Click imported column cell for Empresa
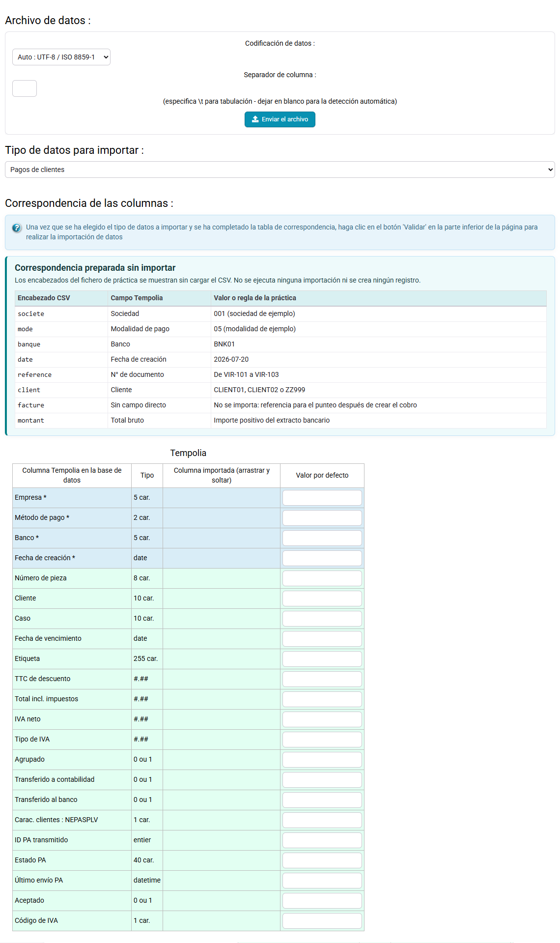 point(222,498)
